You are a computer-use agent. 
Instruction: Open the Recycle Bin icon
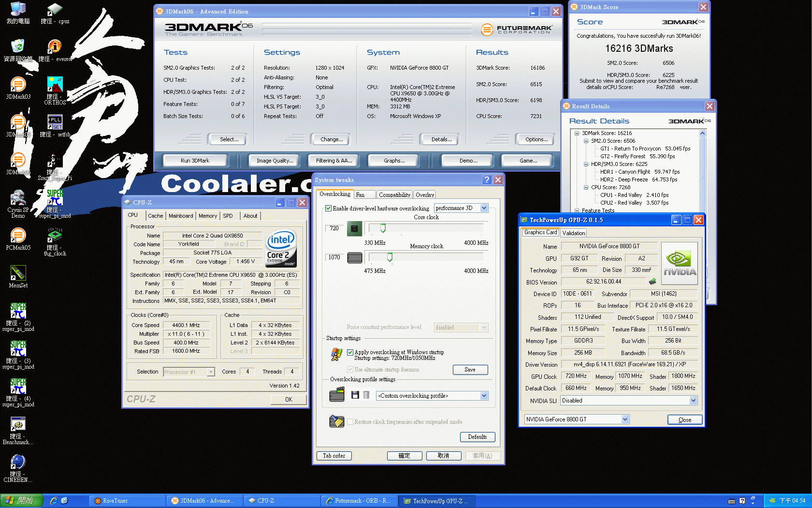(18, 50)
